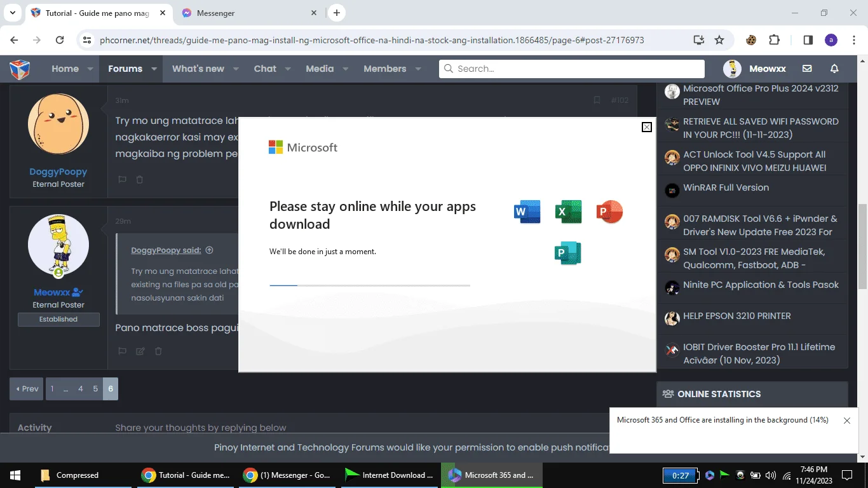Screen dimensions: 868x488
Task: Click the Office download progress bar
Action: pos(370,285)
